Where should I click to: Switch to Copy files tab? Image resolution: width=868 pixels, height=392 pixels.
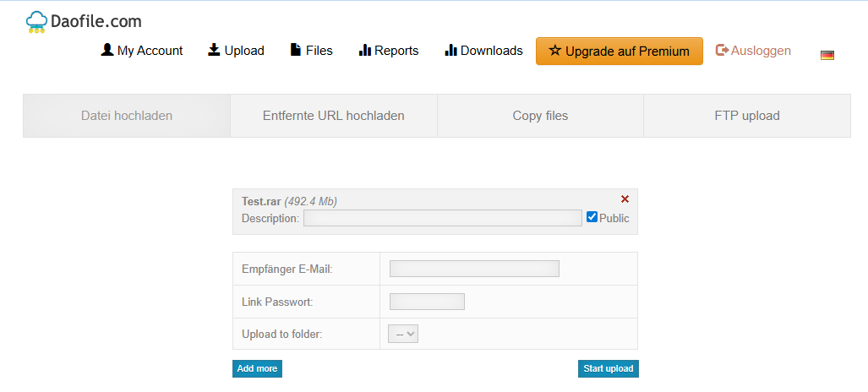[x=540, y=116]
